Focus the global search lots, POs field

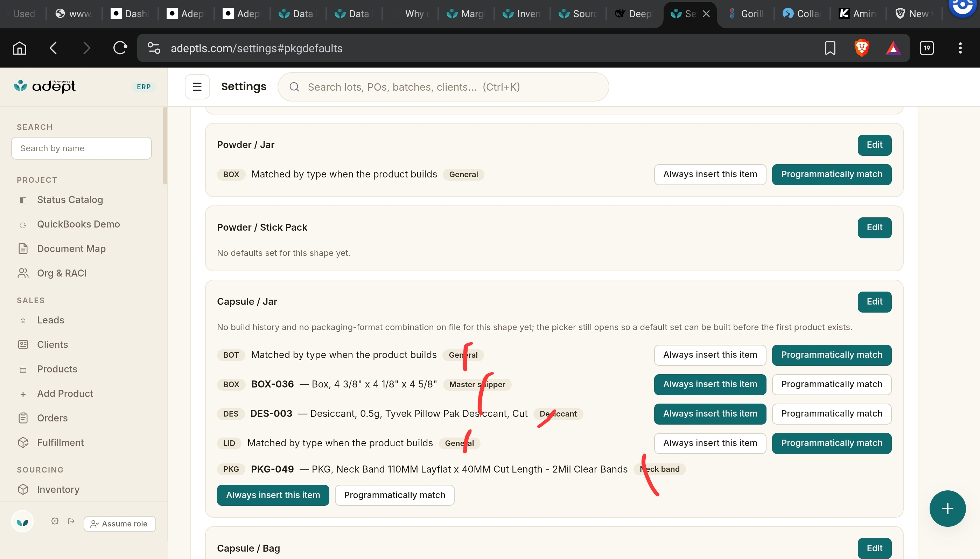tap(443, 87)
